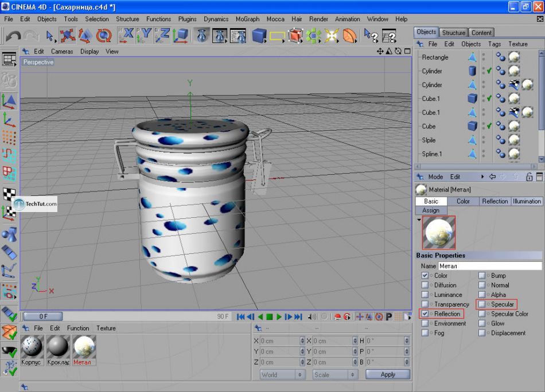Switch to the Illumination tab
The height and width of the screenshot is (392, 545).
tap(527, 201)
